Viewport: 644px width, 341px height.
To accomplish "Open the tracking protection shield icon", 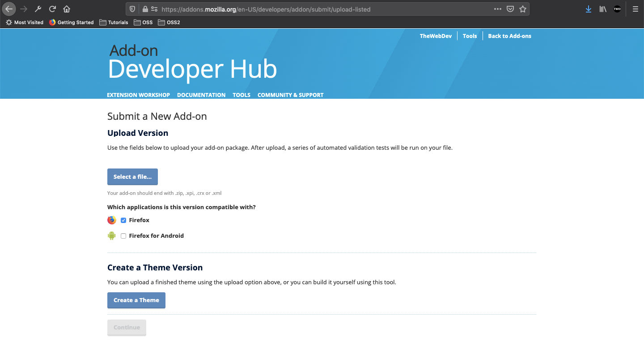I will [132, 9].
